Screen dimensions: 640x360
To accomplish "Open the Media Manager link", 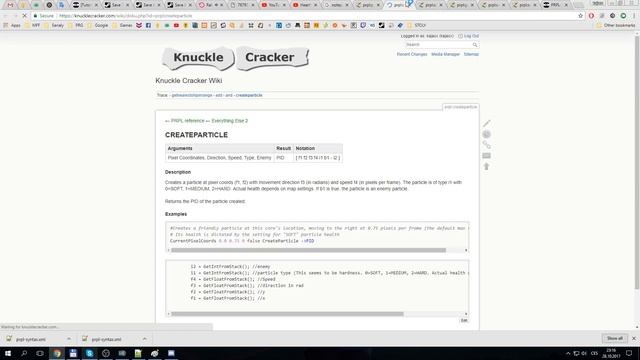I will (x=445, y=54).
